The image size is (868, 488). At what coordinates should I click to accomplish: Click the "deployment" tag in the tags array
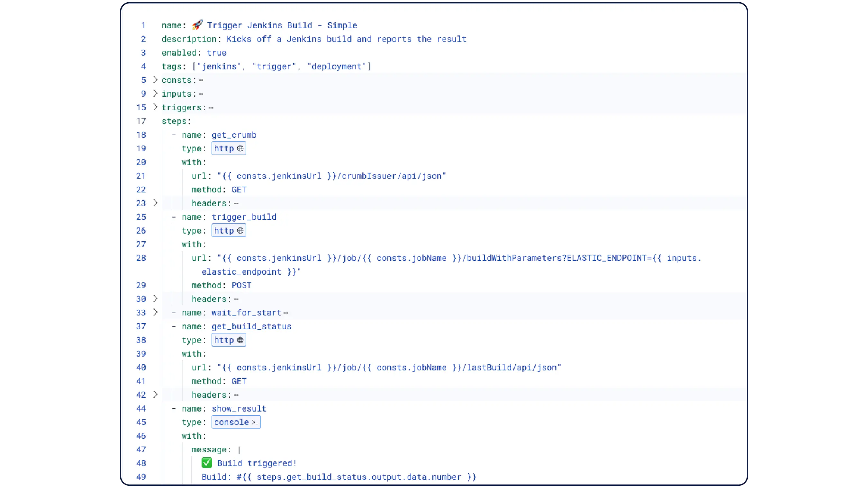[x=336, y=67]
